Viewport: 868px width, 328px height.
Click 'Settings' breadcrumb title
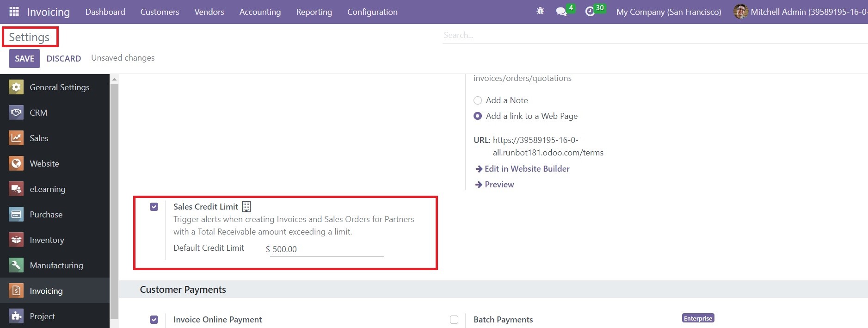29,37
